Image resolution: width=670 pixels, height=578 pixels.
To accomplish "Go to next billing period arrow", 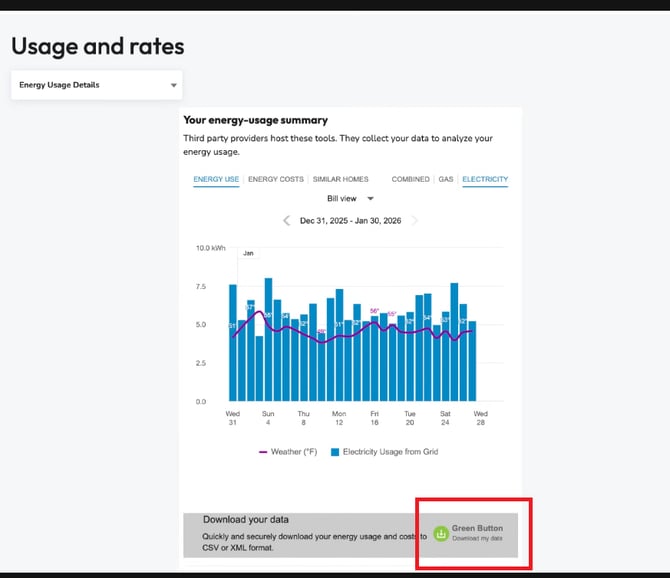I will [x=415, y=221].
